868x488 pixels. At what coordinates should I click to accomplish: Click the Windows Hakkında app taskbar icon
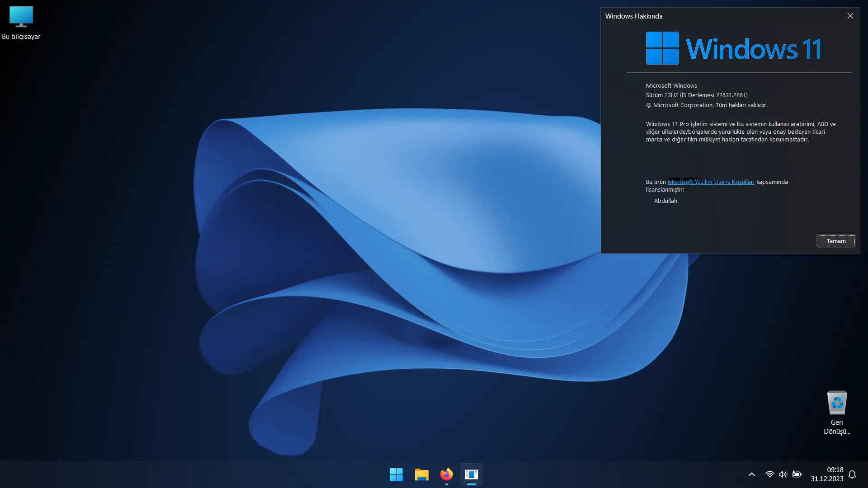(x=472, y=474)
